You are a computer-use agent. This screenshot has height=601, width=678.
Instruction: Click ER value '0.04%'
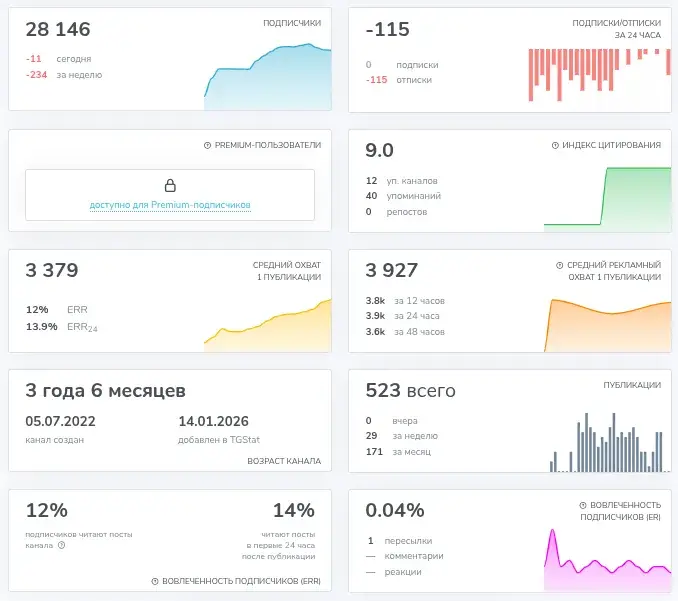395,510
